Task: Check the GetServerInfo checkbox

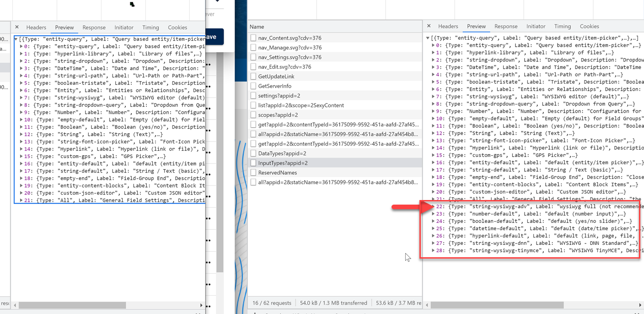Action: pyautogui.click(x=253, y=86)
